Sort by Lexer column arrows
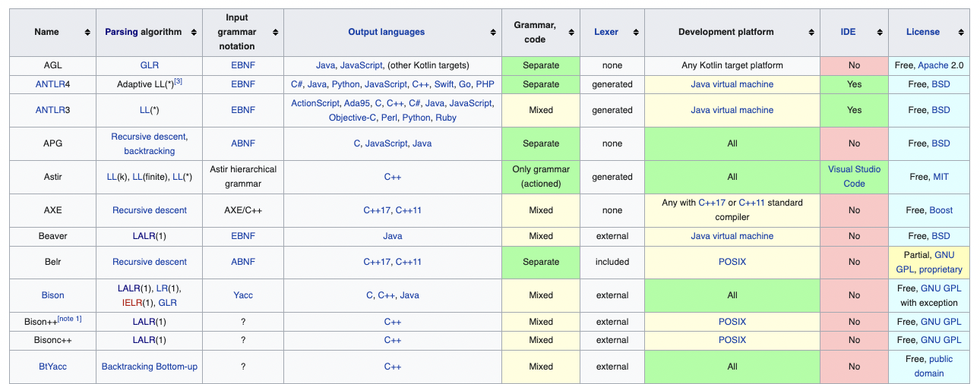Screen dimensions: 980x384 pos(635,33)
